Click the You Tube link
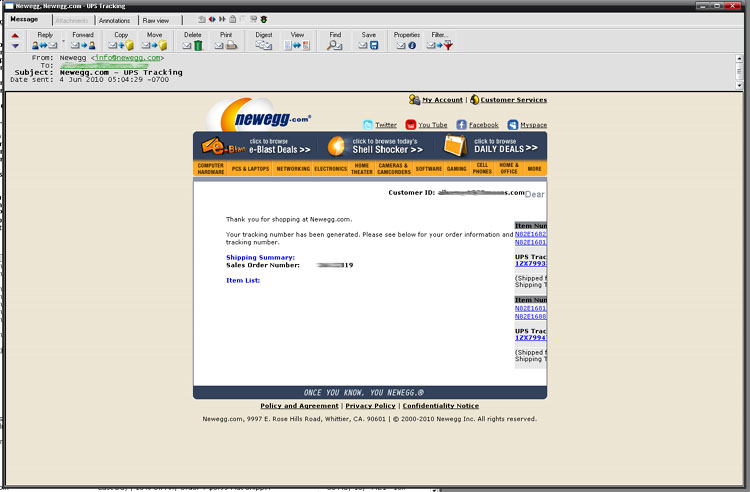 click(433, 125)
